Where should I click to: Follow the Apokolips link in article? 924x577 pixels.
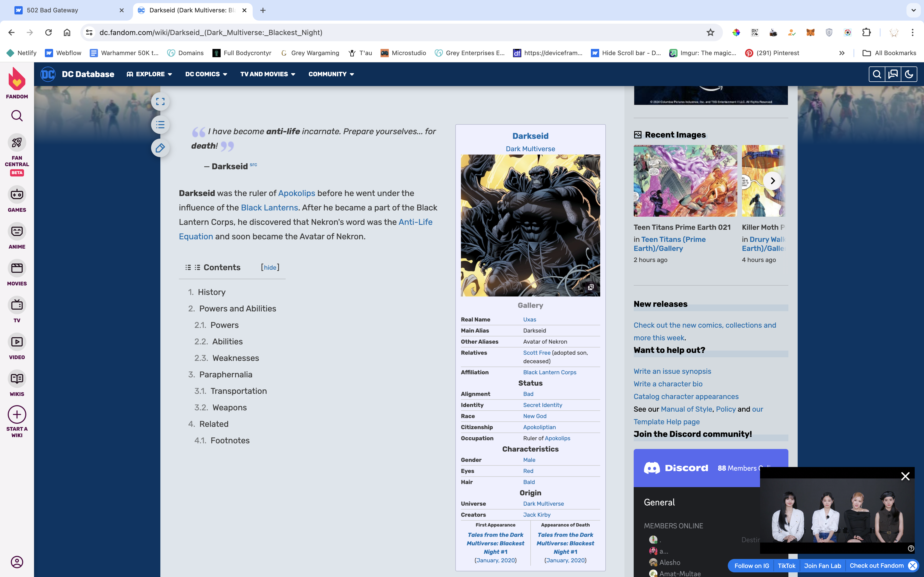(296, 193)
